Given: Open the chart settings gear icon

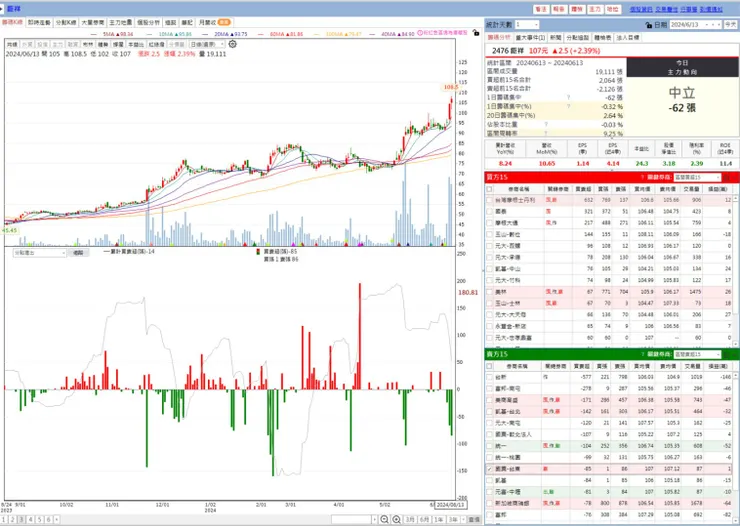Looking at the screenshot, I should (x=233, y=44).
